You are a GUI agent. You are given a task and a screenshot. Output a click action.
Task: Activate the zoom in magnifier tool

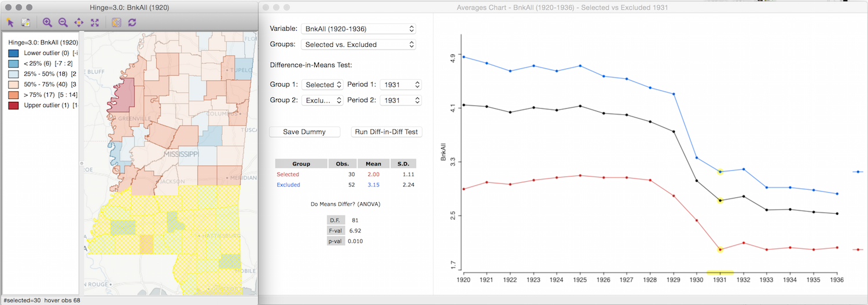47,23
